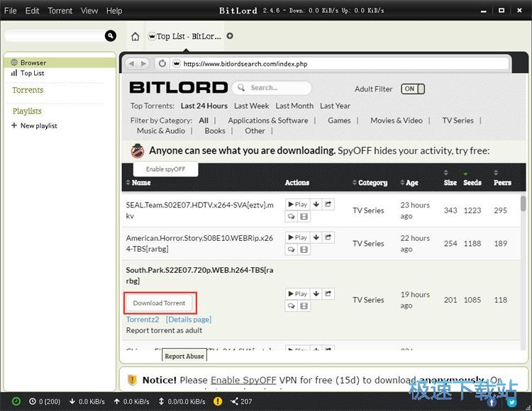
Task: Toggle the Adult Filter ON switch
Action: 413,89
